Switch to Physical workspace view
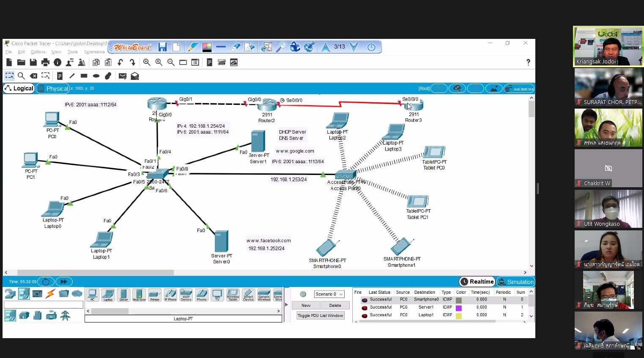Image resolution: width=644 pixels, height=358 pixels. coord(53,88)
